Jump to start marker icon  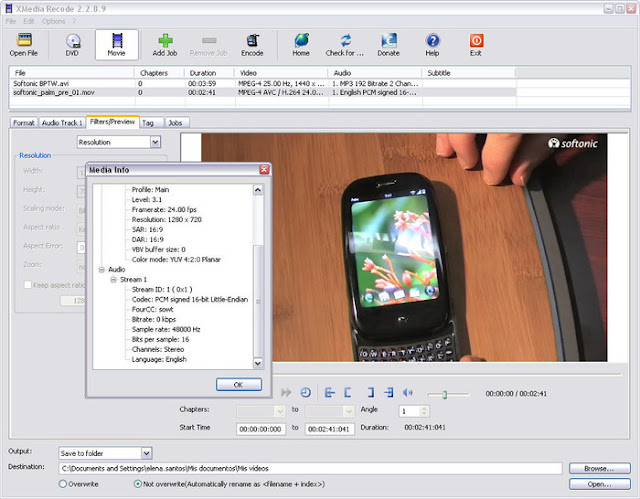coord(329,393)
